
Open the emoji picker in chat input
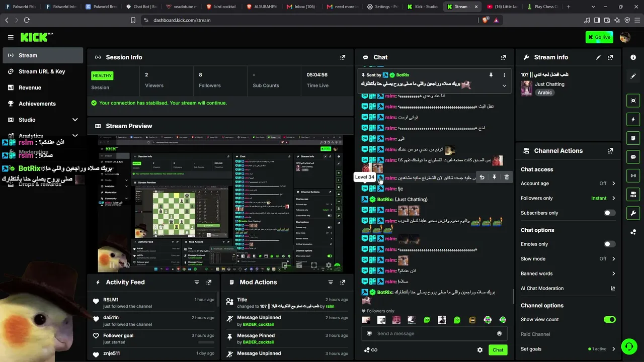click(x=499, y=333)
